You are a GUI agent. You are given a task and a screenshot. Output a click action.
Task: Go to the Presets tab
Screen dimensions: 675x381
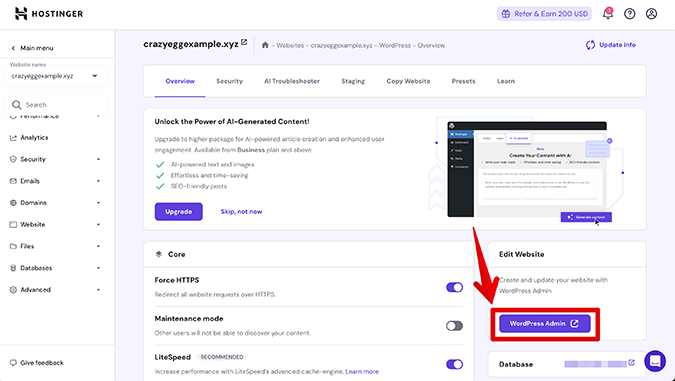click(463, 81)
